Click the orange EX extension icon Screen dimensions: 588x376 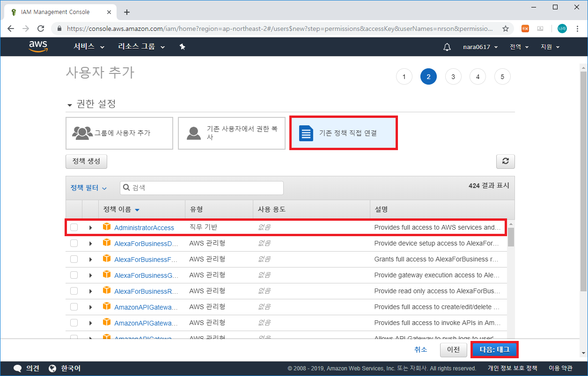pyautogui.click(x=525, y=29)
